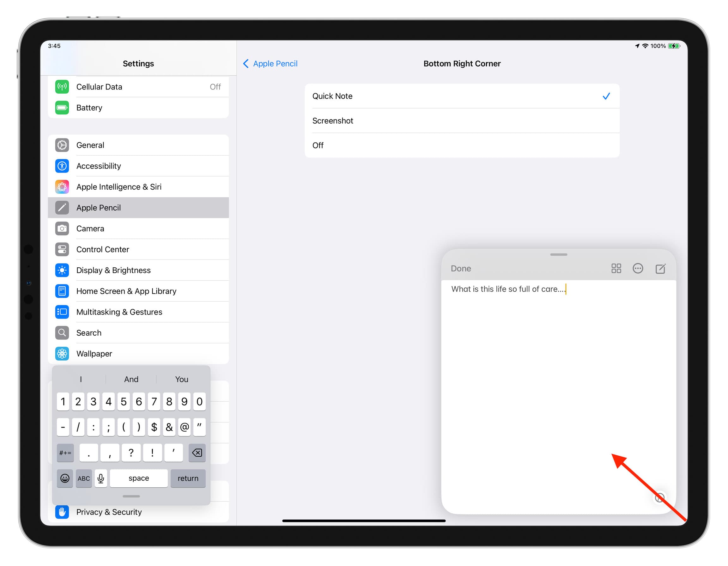Tap the new note compose icon
This screenshot has height=566, width=728.
tap(659, 268)
